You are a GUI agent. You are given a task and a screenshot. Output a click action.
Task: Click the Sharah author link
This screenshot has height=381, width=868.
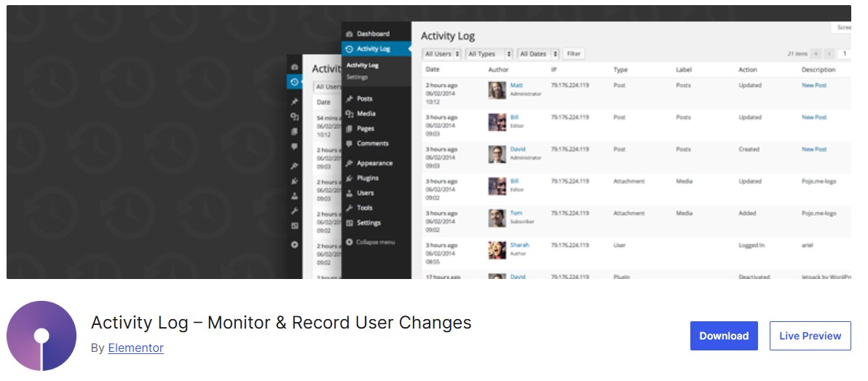(519, 246)
